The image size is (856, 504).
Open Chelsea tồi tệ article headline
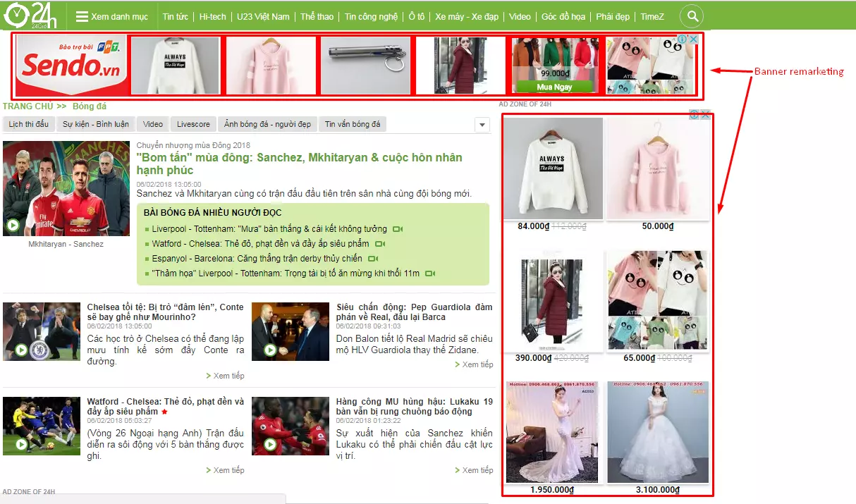click(166, 312)
